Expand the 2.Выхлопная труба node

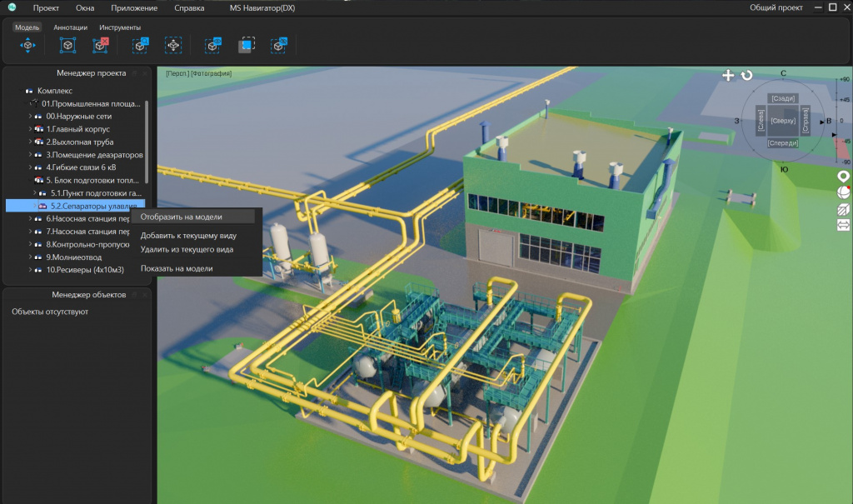click(x=31, y=142)
